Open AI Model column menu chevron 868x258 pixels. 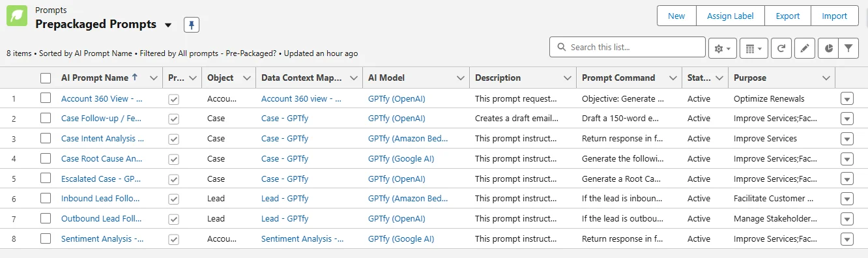click(x=460, y=78)
